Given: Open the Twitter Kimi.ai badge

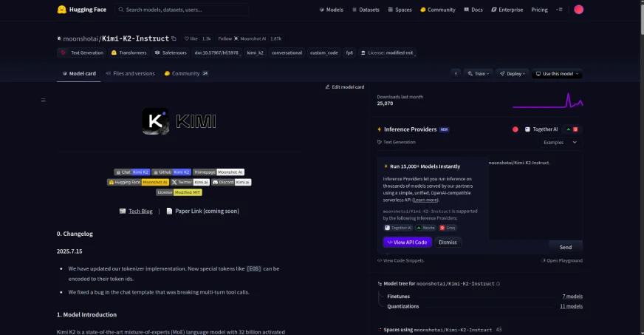Looking at the screenshot, I should tap(190, 182).
